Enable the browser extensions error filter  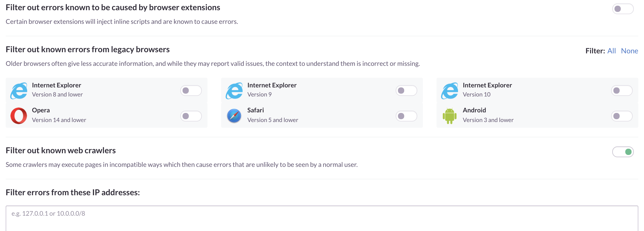coord(623,9)
